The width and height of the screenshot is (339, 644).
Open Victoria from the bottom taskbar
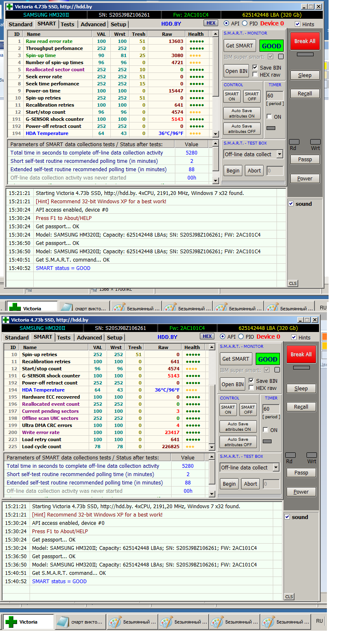[x=29, y=622]
